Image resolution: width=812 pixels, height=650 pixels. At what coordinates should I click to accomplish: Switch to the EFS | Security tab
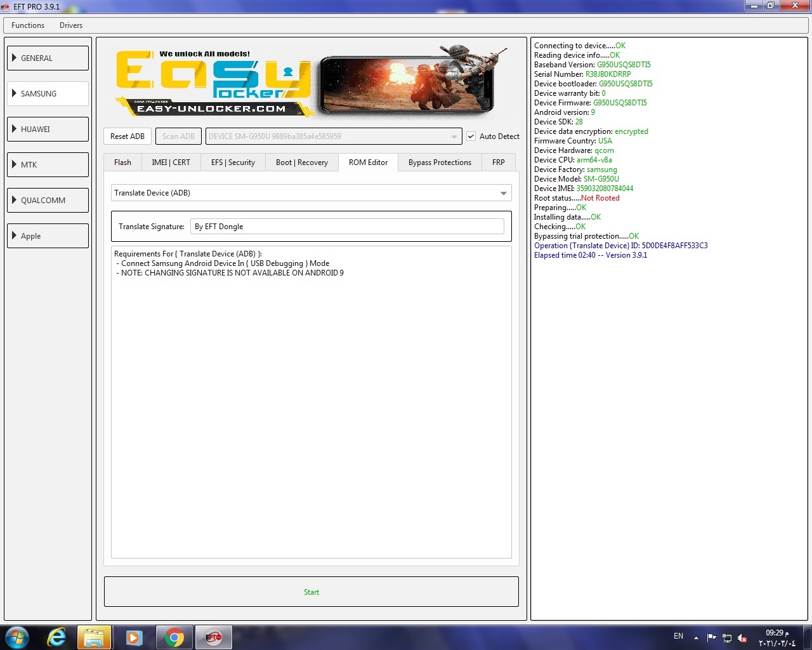click(233, 162)
